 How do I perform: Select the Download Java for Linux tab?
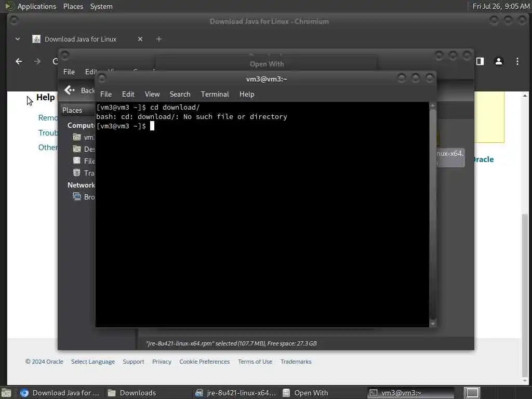(x=81, y=39)
